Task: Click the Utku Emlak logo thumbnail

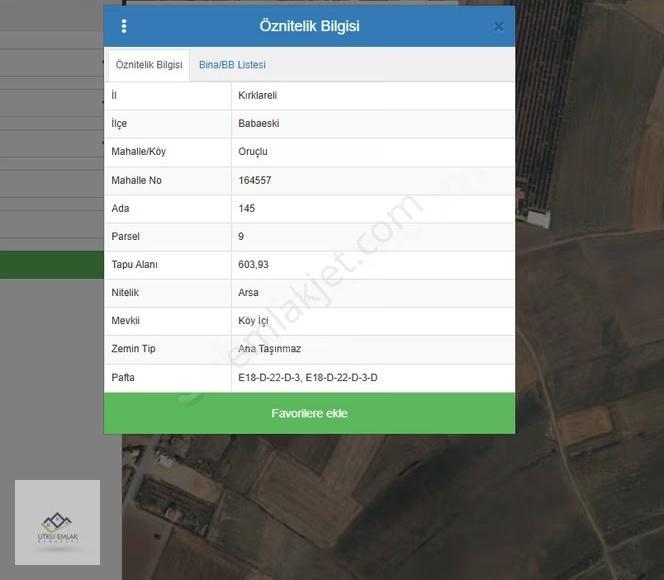Action: click(x=58, y=522)
